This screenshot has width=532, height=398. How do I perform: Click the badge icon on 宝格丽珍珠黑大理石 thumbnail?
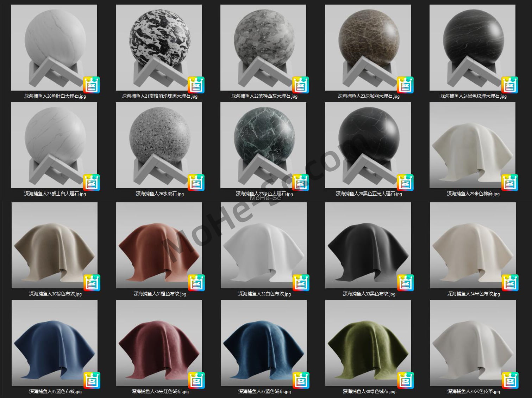pyautogui.click(x=196, y=85)
